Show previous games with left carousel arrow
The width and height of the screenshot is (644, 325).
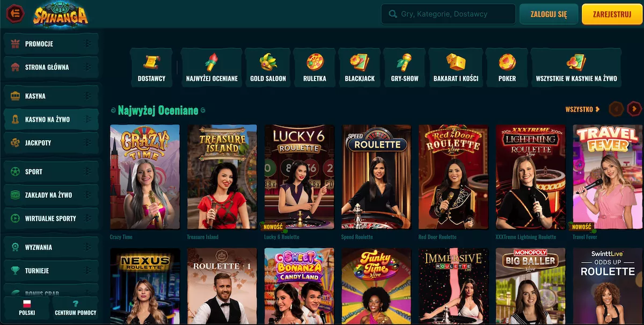coord(616,109)
